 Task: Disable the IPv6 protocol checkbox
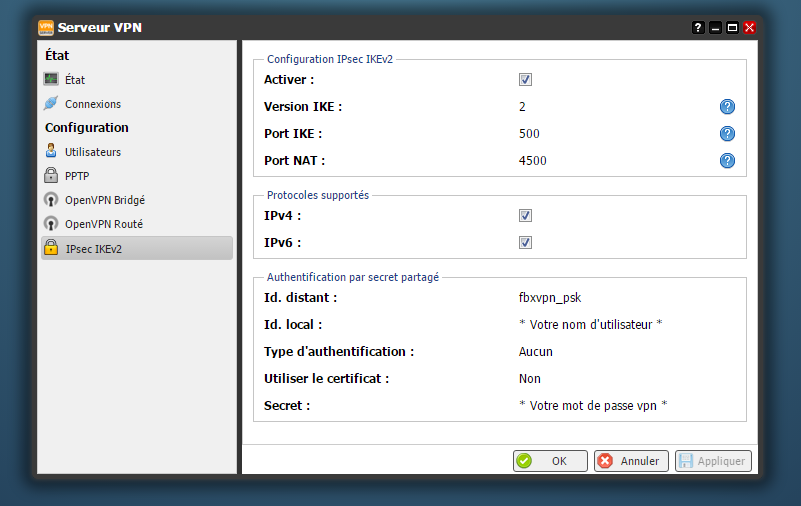coord(525,243)
